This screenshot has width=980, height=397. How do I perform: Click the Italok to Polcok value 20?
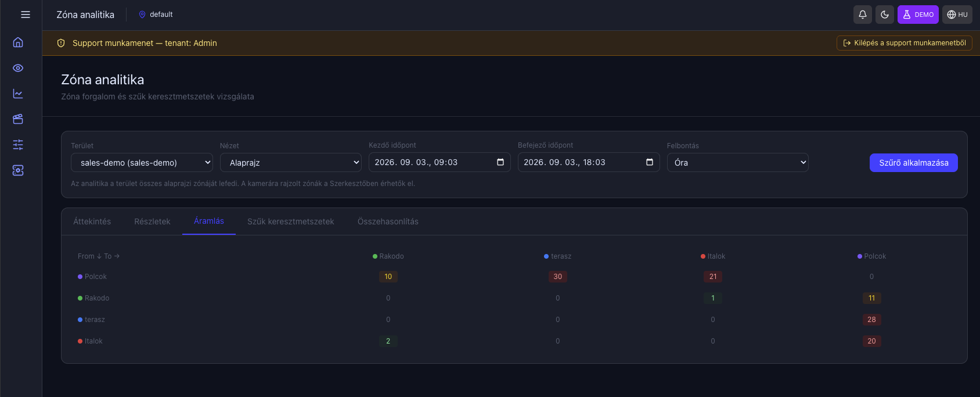[871, 341]
